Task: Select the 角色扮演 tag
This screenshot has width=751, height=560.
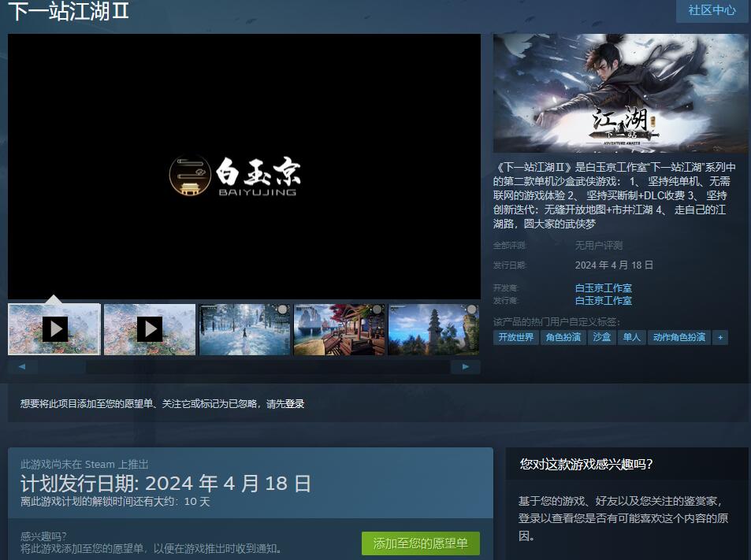Action: (x=563, y=337)
